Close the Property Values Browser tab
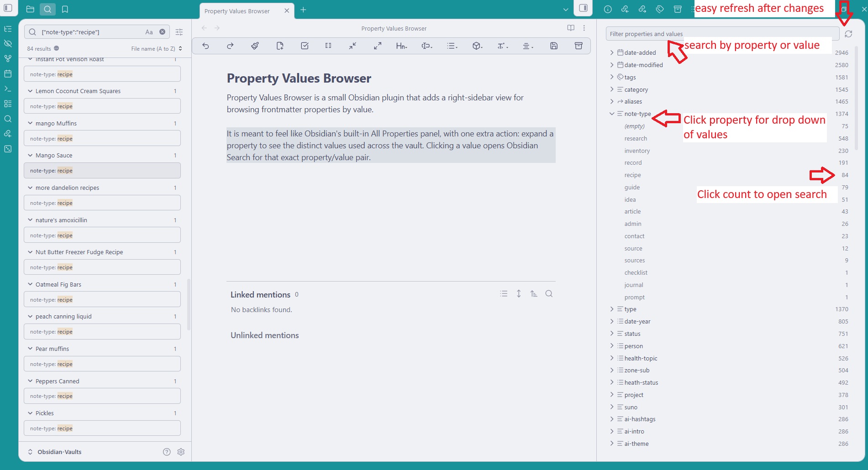The image size is (868, 470). pos(287,10)
